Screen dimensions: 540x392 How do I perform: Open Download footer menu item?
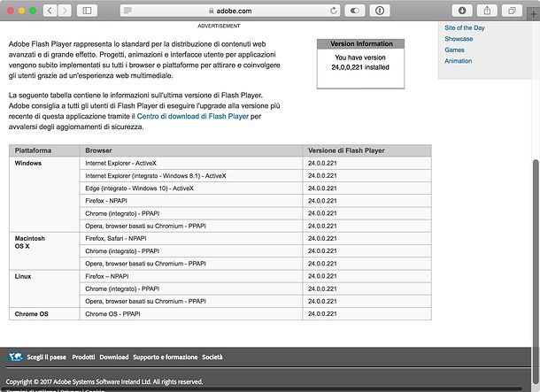click(x=114, y=357)
